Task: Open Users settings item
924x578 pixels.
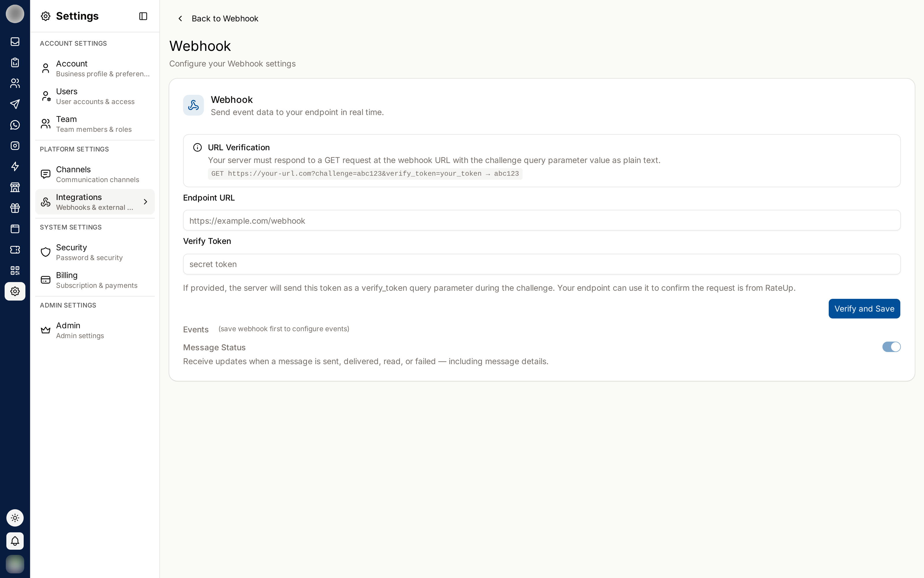Action: click(x=95, y=96)
